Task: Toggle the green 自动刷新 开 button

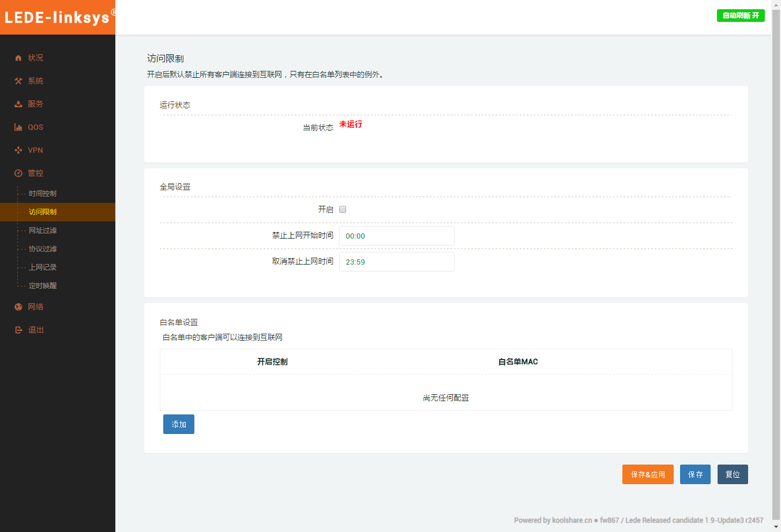Action: 741,16
